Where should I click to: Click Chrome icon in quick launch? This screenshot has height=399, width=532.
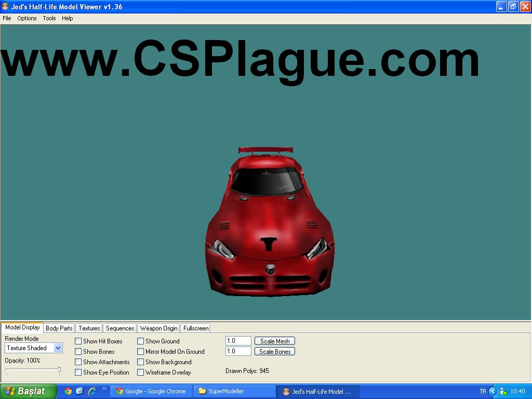pos(68,391)
